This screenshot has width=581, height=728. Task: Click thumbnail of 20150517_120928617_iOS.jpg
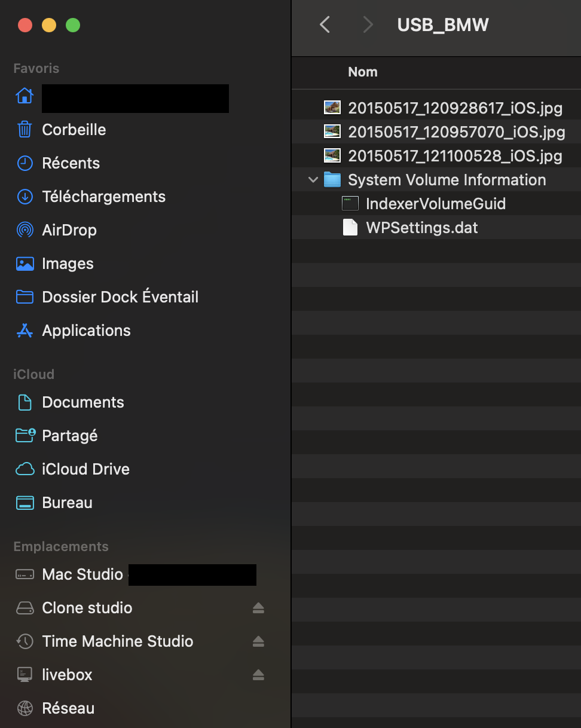pyautogui.click(x=332, y=108)
